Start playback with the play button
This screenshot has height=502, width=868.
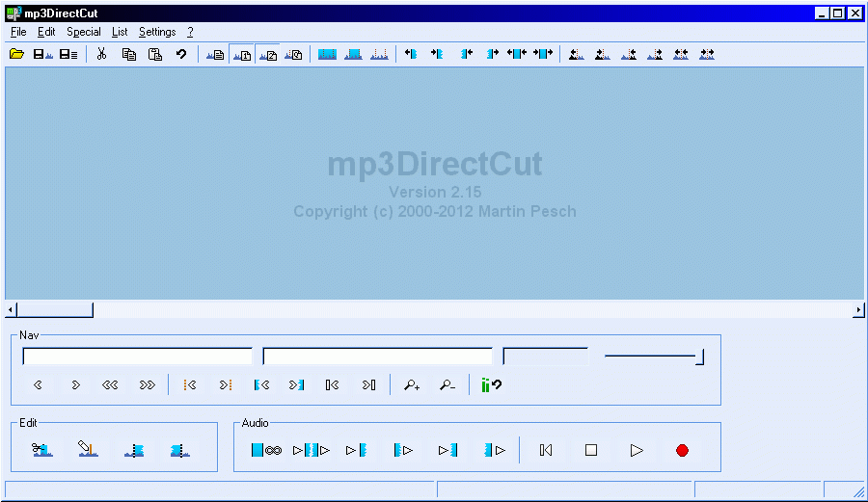[x=637, y=451]
